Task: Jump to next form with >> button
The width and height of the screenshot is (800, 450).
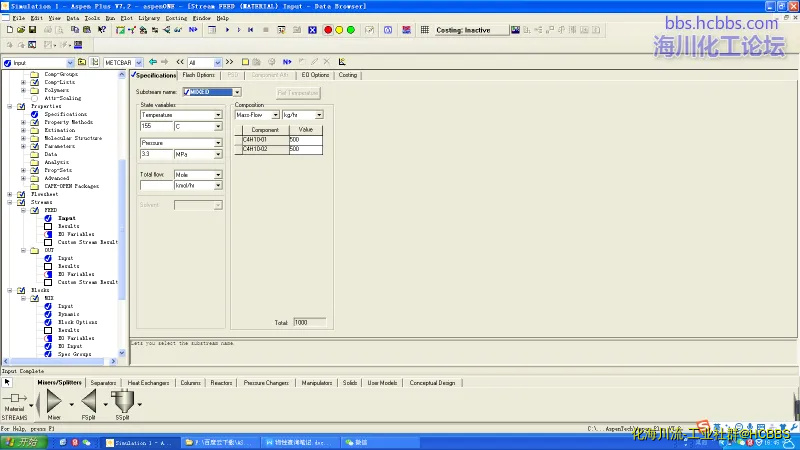Action: pyautogui.click(x=230, y=62)
